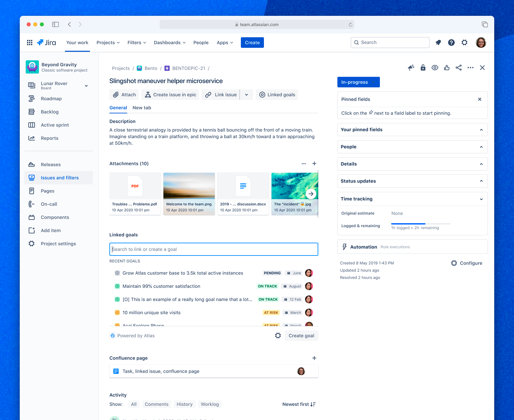This screenshot has height=420, width=514.
Task: Vote on the issue with thumbs up
Action: pos(446,68)
